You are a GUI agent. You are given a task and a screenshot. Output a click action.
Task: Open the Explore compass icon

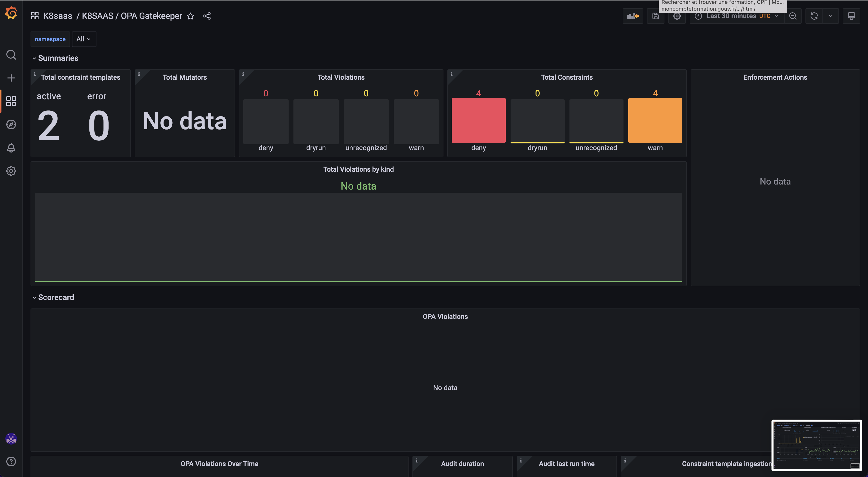pos(11,124)
